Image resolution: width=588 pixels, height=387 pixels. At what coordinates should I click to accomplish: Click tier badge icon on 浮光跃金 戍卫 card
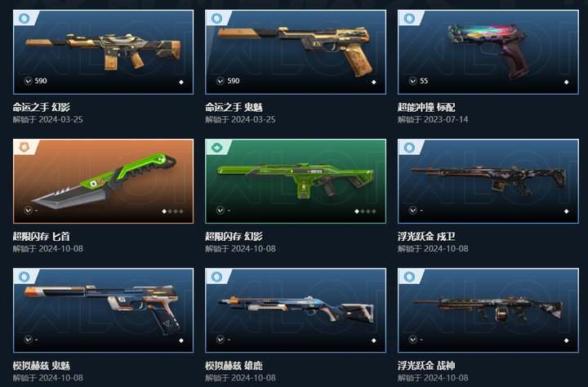pyautogui.click(x=409, y=147)
